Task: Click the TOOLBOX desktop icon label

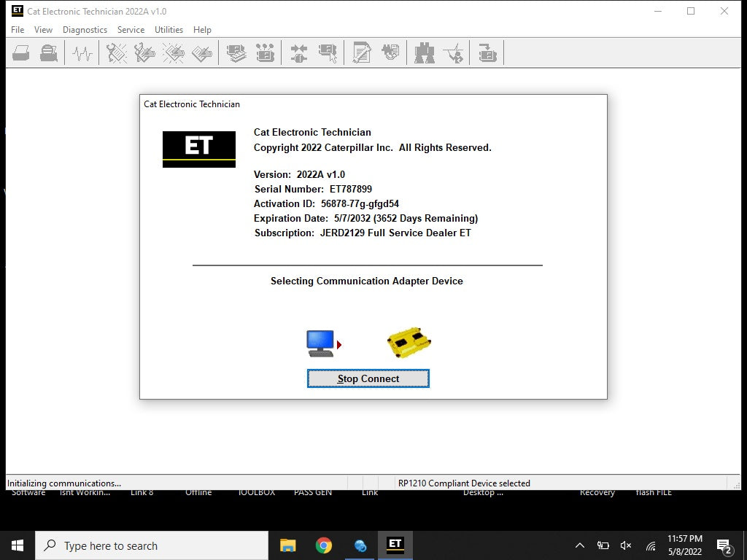Action: (x=256, y=493)
